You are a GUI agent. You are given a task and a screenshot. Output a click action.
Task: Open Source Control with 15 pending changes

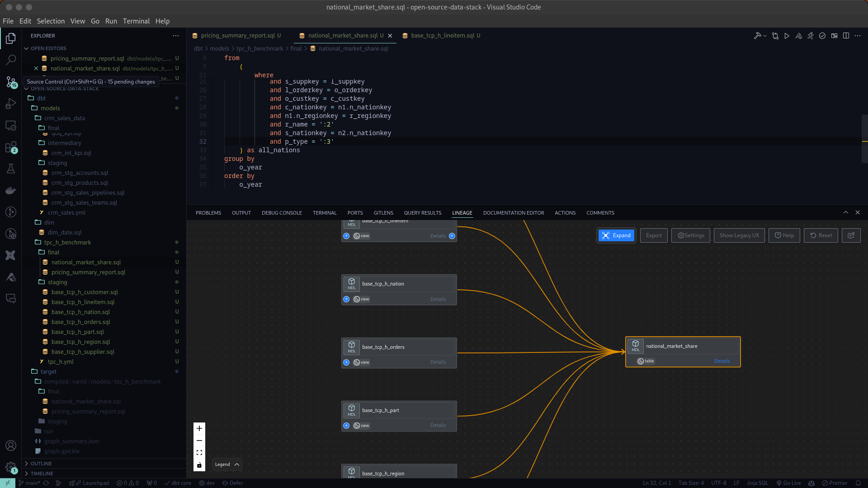click(11, 82)
